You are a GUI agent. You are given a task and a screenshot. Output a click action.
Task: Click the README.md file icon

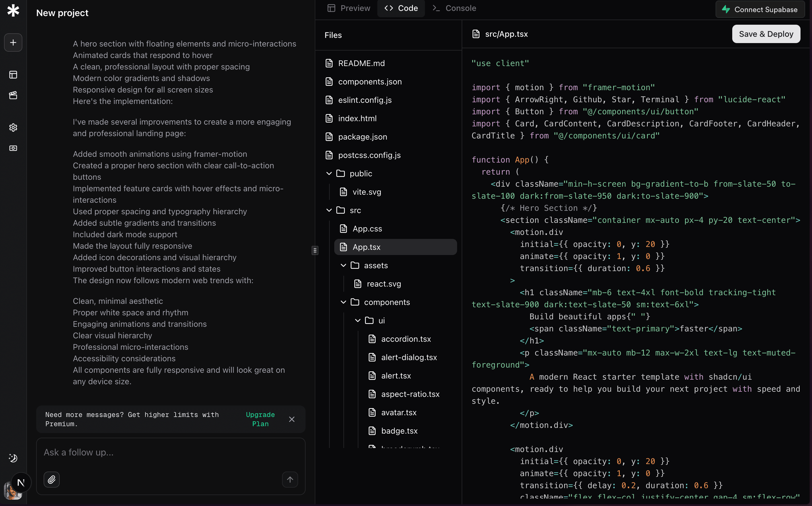click(329, 63)
